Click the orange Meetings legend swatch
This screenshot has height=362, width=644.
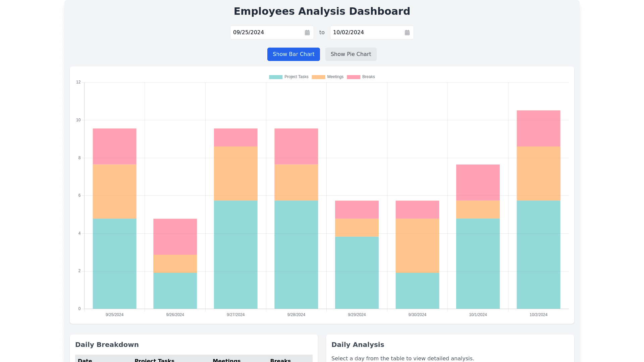pos(318,77)
